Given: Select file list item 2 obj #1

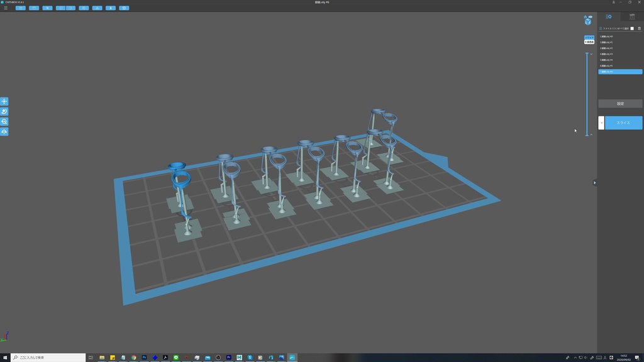Looking at the screenshot, I should [x=620, y=42].
